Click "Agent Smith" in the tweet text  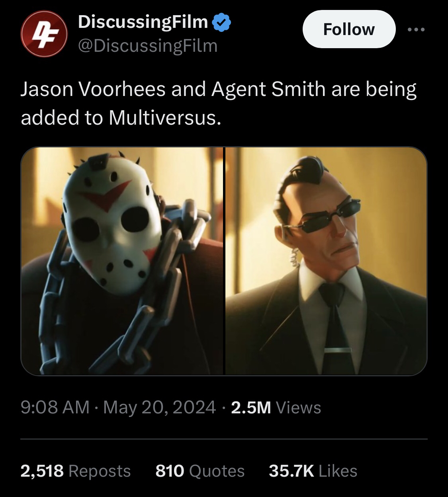(x=268, y=89)
